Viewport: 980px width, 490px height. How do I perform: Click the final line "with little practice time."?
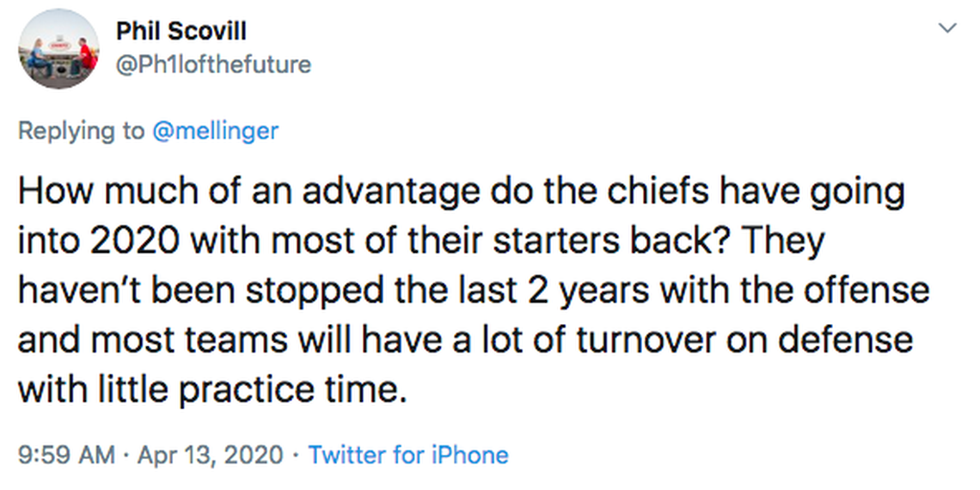[211, 389]
